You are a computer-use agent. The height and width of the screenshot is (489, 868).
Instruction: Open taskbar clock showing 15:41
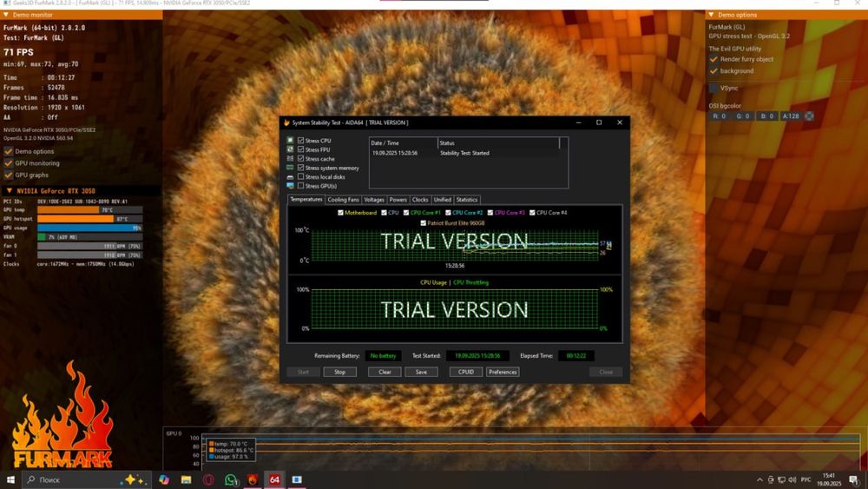pos(829,479)
